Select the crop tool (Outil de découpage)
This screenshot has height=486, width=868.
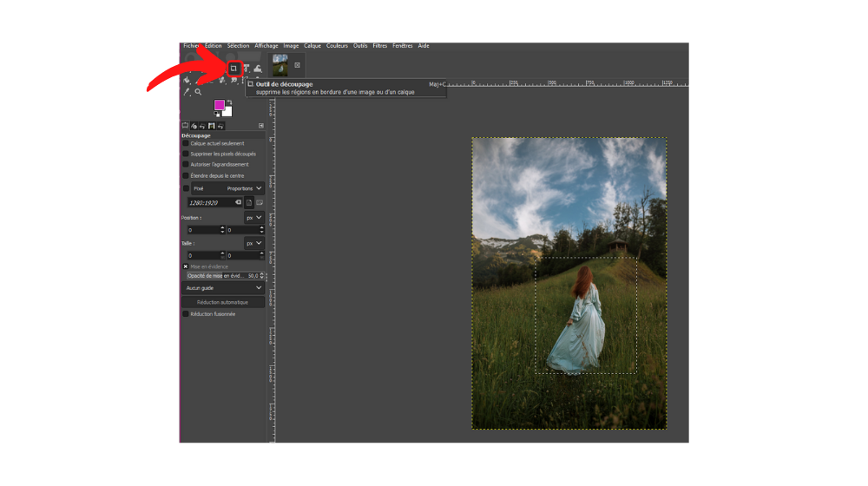click(x=233, y=69)
